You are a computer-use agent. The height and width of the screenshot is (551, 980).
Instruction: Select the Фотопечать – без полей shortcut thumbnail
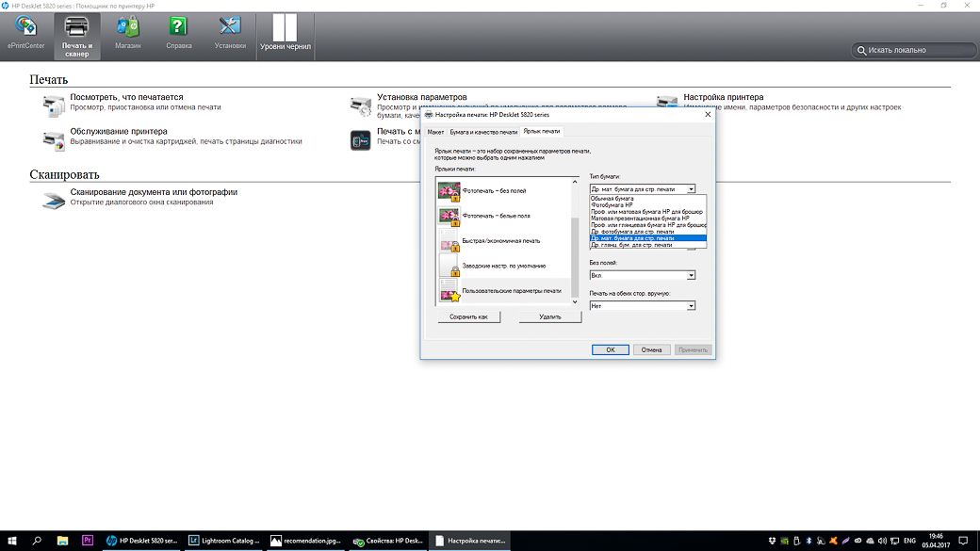point(449,190)
